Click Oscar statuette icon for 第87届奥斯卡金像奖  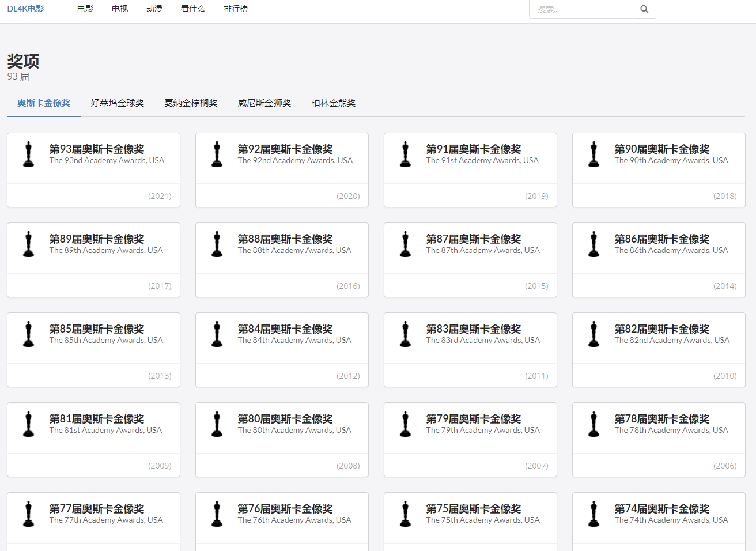pos(405,244)
